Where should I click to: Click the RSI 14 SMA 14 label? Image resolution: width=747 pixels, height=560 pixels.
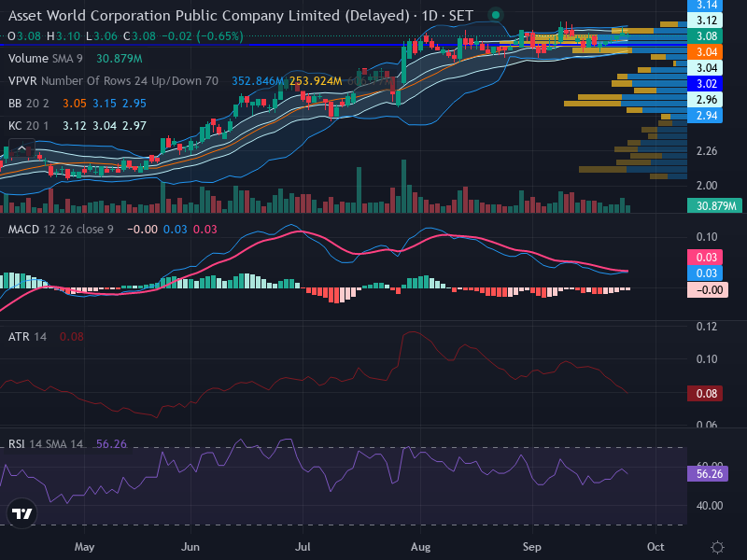coord(46,444)
